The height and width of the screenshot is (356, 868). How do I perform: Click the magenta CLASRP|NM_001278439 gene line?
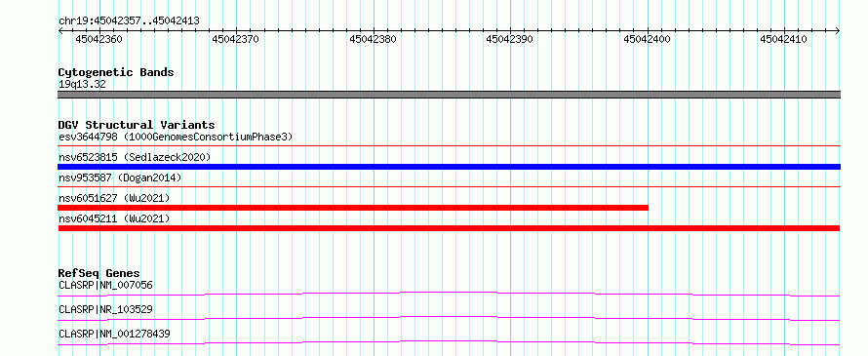coord(449,342)
